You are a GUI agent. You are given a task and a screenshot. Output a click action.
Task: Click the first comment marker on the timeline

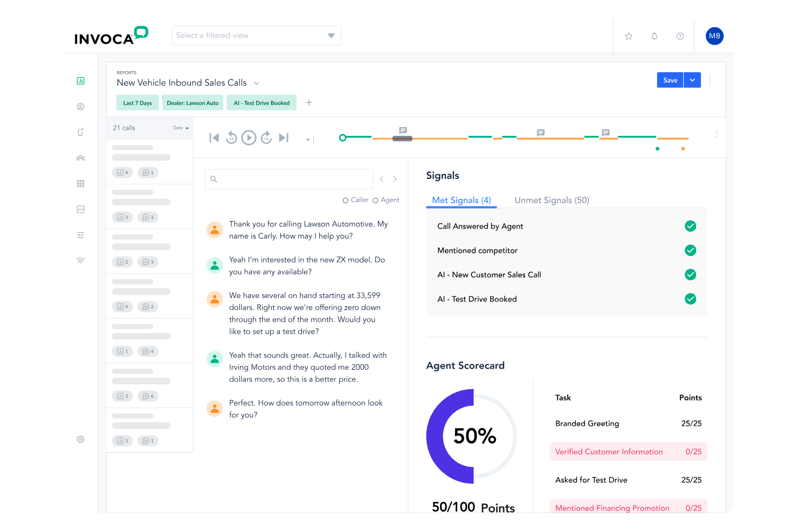(403, 130)
